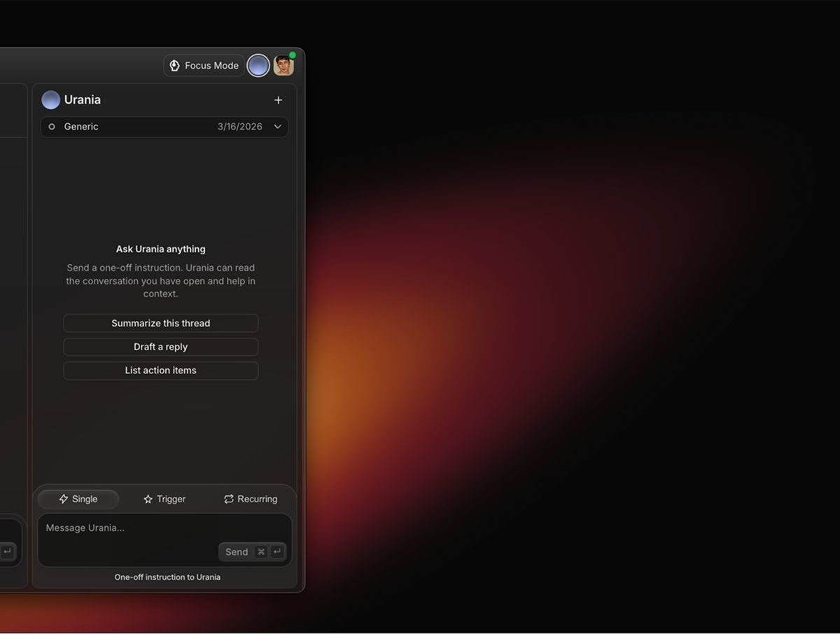Click the Urania orb beside the panel title
Image resolution: width=840 pixels, height=634 pixels.
(x=50, y=100)
